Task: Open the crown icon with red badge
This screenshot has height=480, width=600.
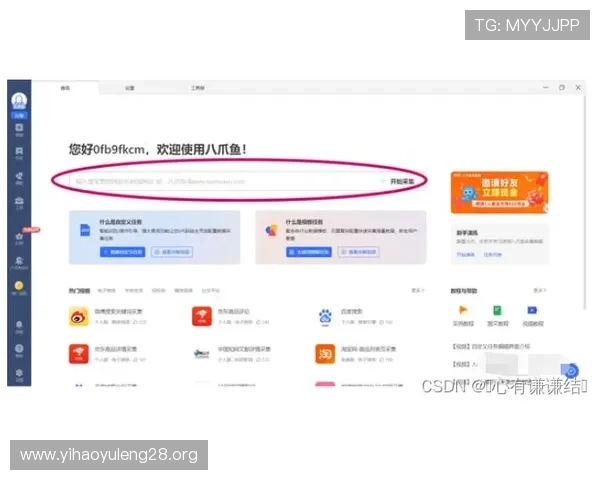Action: [19, 237]
